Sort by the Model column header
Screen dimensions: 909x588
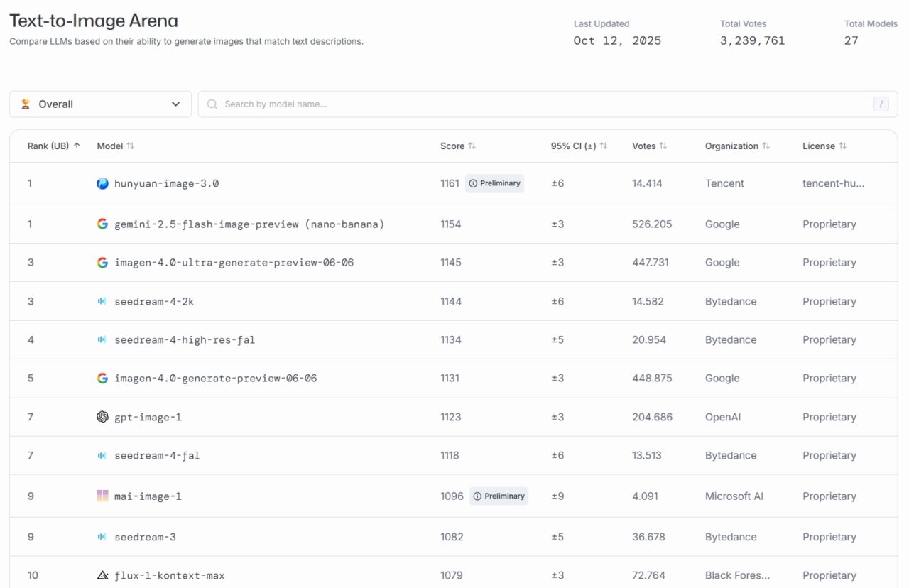pos(115,146)
